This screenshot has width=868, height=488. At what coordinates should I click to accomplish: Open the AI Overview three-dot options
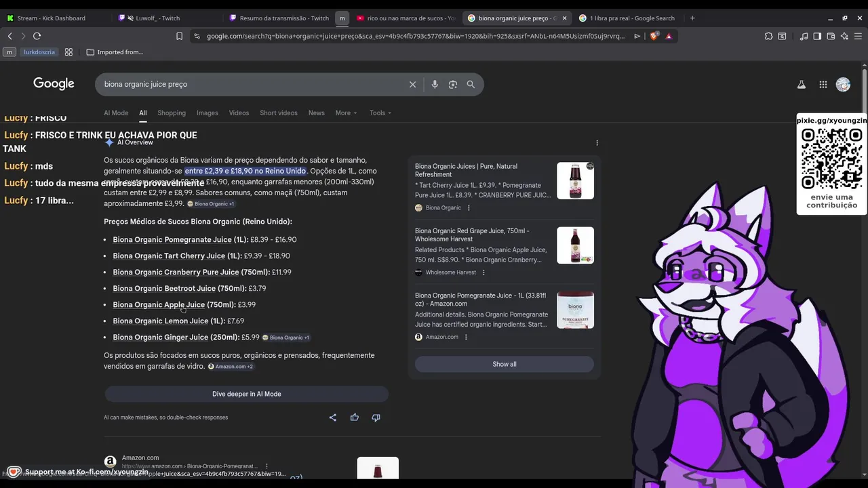[x=597, y=143]
